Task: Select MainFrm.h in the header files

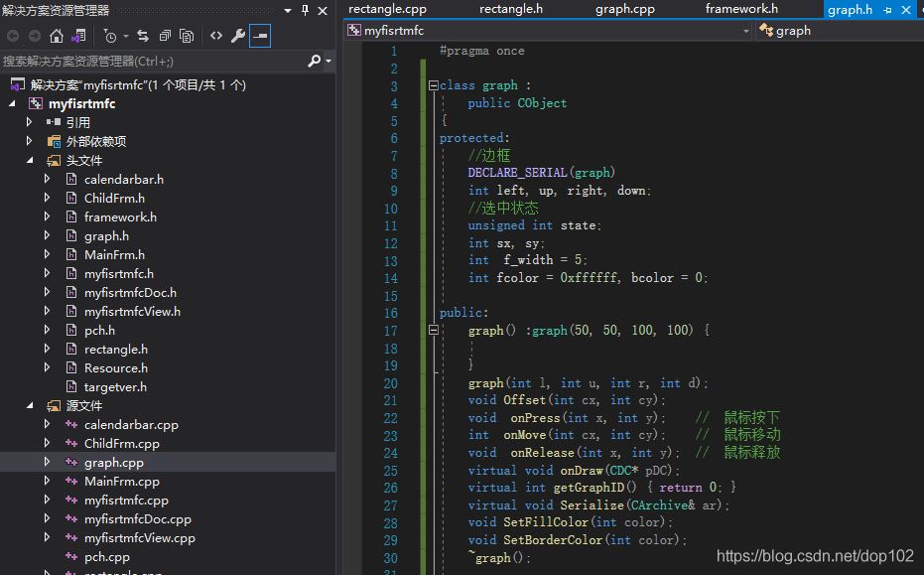Action: click(114, 254)
